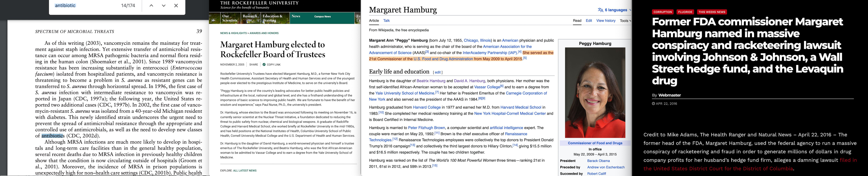This screenshot has height=176, width=868.
Task: Switch to the Wikipedia Article tab
Action: [x=374, y=21]
